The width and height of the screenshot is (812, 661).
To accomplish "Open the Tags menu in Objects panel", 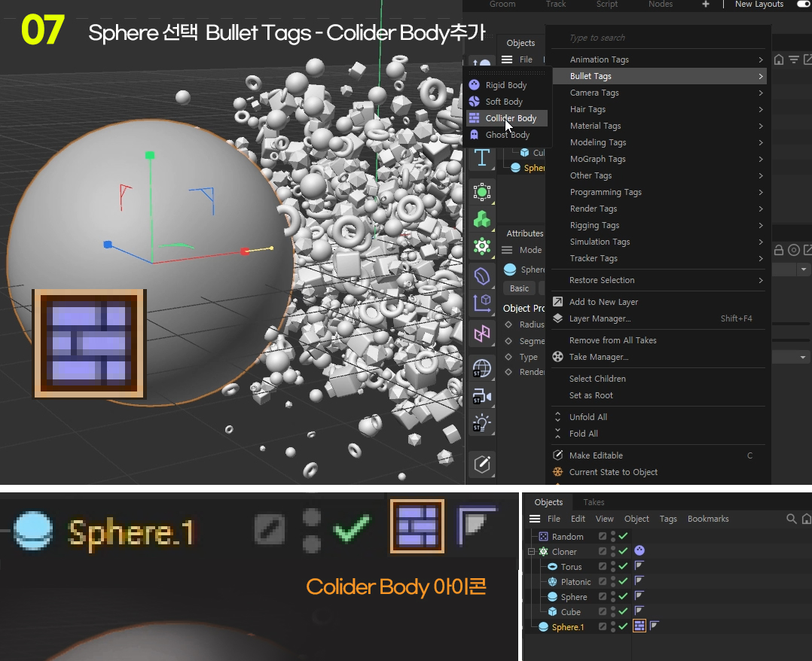I will (x=668, y=519).
